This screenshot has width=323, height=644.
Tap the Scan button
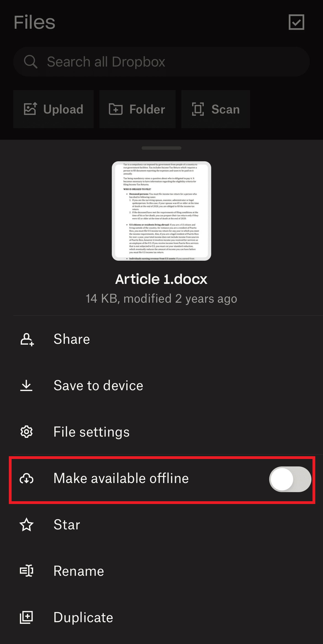216,109
